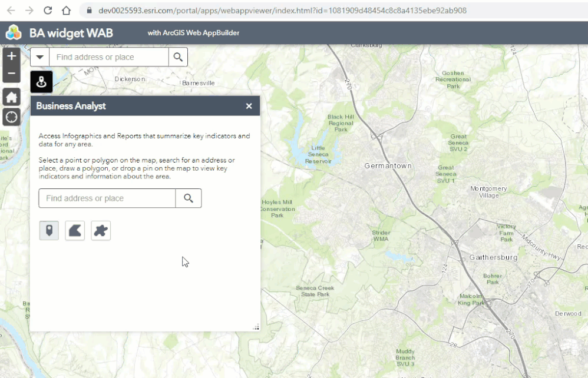Viewport: 588px width, 378px height.
Task: Click the Business Analyst panel title
Action: (71, 106)
